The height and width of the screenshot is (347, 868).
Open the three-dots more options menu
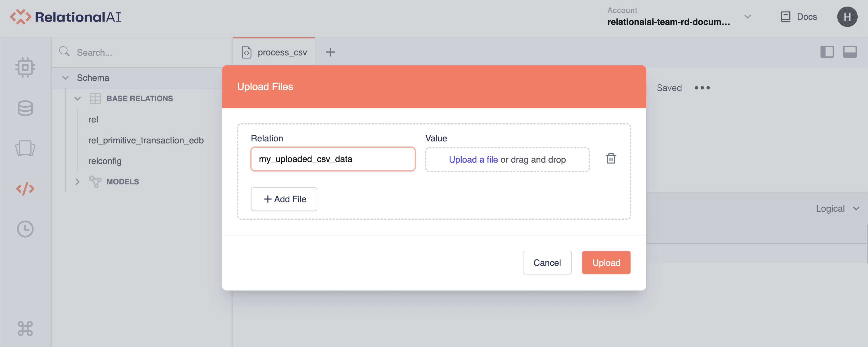tap(702, 88)
